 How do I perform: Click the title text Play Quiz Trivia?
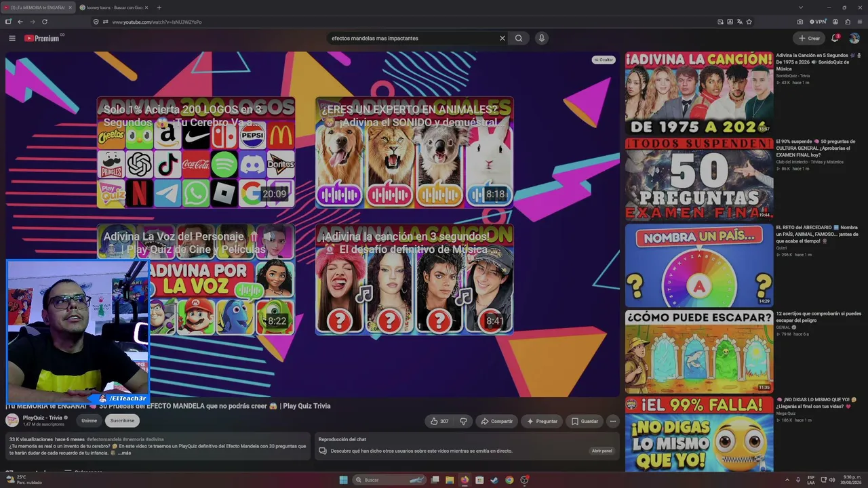click(307, 406)
